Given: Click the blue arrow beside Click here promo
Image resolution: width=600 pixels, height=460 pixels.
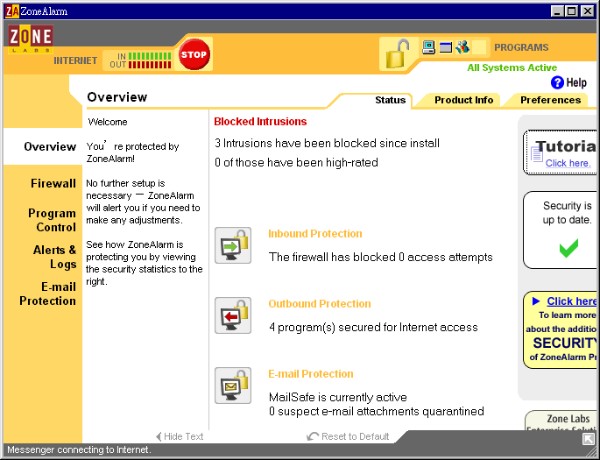Looking at the screenshot, I should [x=536, y=301].
